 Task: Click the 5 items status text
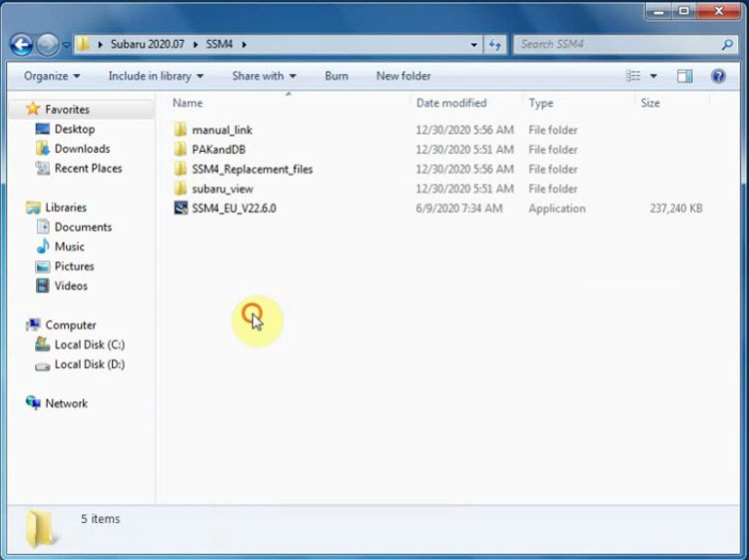click(x=100, y=518)
